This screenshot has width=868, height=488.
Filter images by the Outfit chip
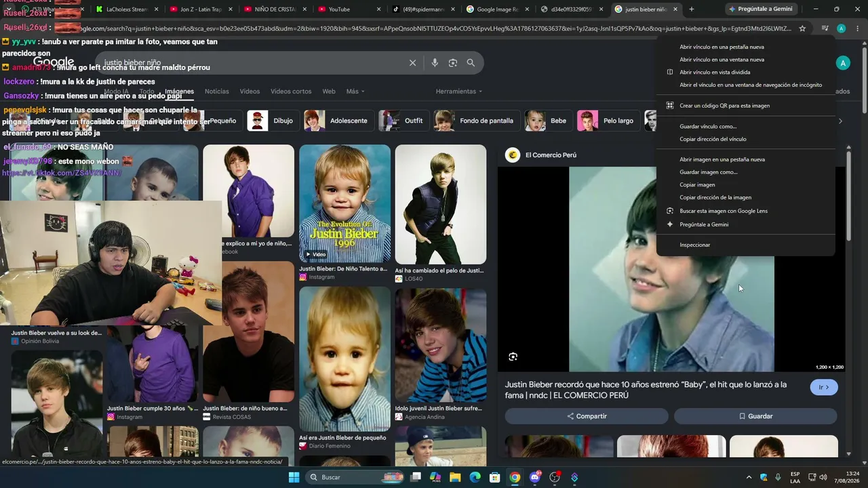403,121
